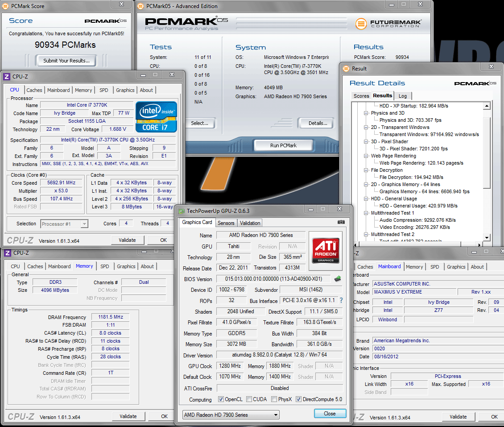
Task: Click the Futuremark Corporation logo
Action: point(388,23)
